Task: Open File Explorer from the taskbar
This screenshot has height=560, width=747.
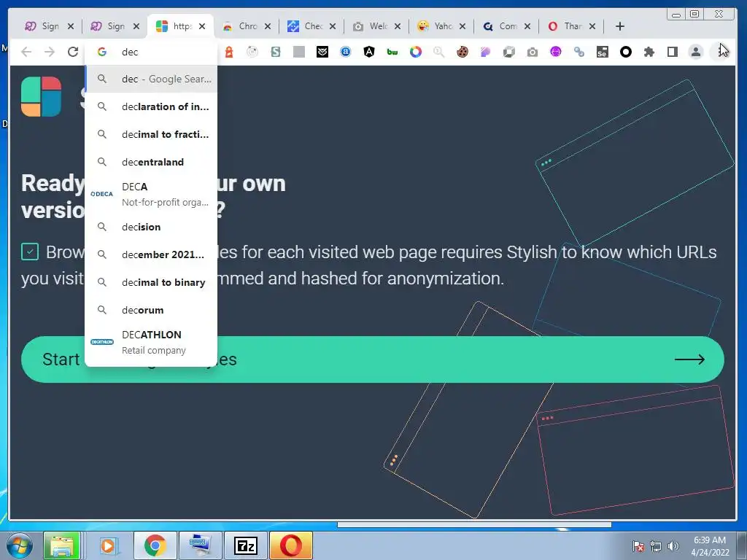Action: [x=62, y=545]
